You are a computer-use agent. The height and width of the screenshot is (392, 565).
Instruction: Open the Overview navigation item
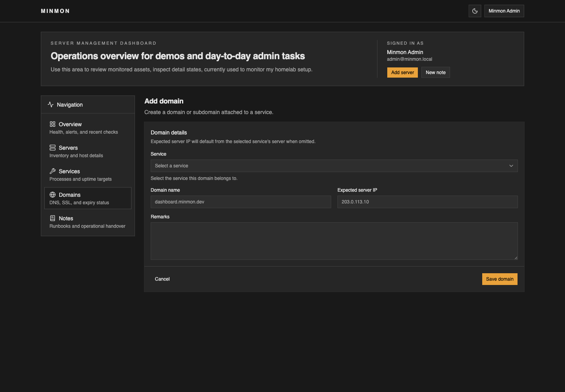(88, 128)
